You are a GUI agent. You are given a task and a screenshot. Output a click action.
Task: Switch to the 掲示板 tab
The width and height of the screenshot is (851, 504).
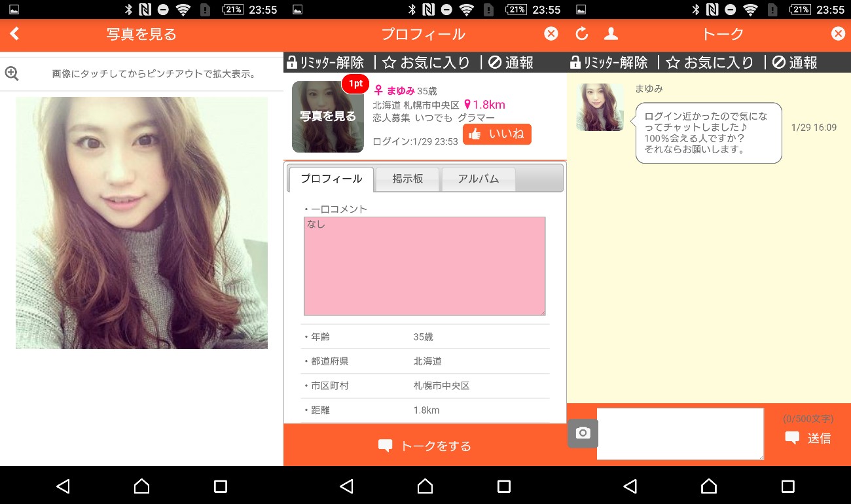click(407, 179)
